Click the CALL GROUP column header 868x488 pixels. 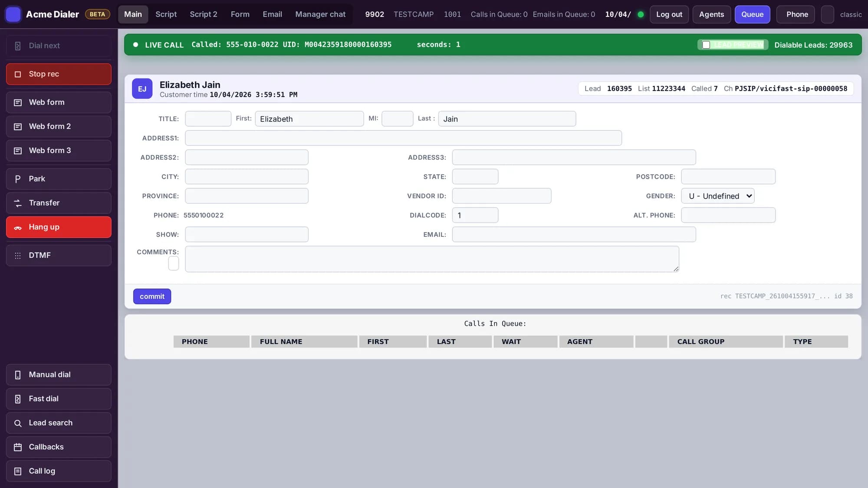pos(726,342)
